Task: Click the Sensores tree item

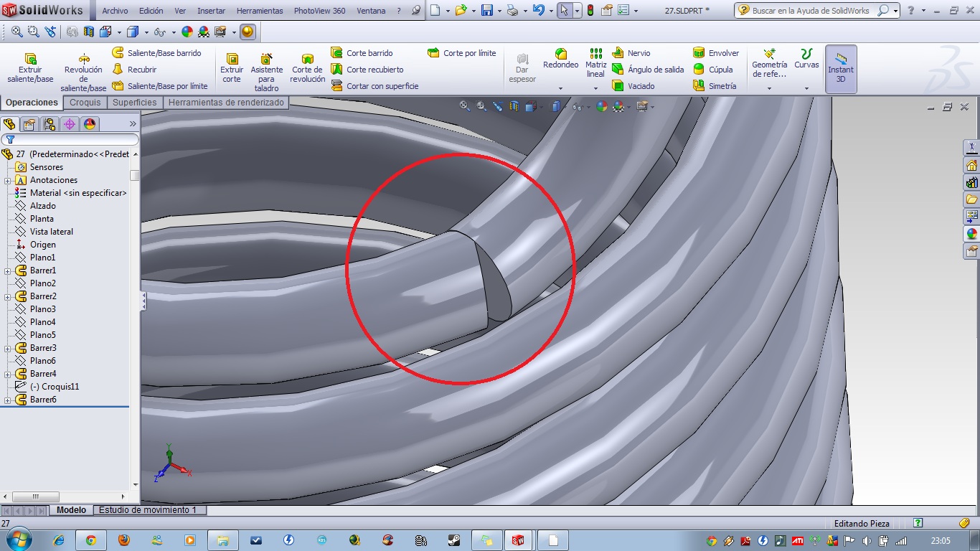Action: pos(46,167)
